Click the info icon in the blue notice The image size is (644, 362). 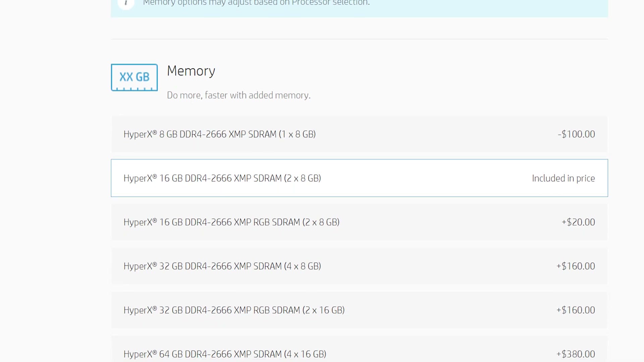(x=126, y=3)
